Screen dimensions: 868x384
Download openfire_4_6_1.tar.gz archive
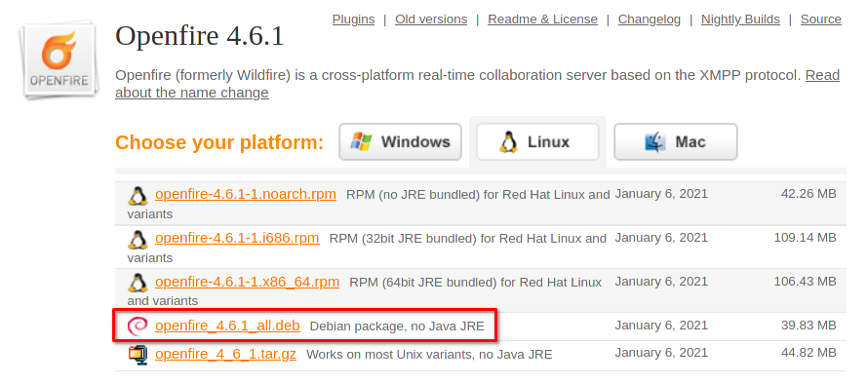pyautogui.click(x=226, y=354)
